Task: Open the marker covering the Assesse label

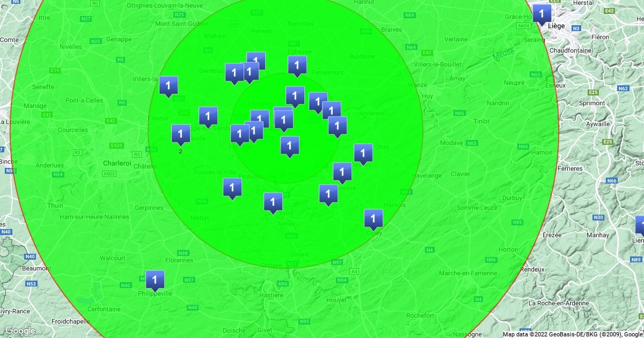Action: [342, 173]
